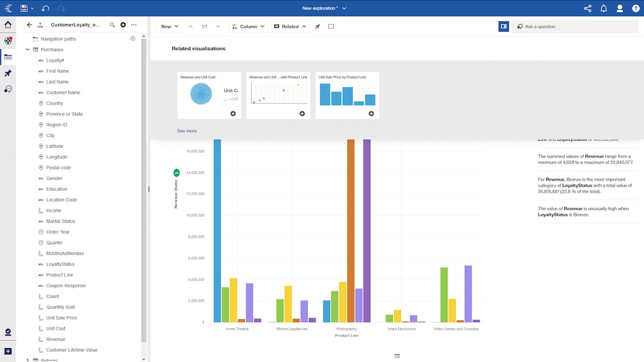This screenshot has height=362, width=644.
Task: Click the Ask a question input field
Action: pyautogui.click(x=573, y=26)
